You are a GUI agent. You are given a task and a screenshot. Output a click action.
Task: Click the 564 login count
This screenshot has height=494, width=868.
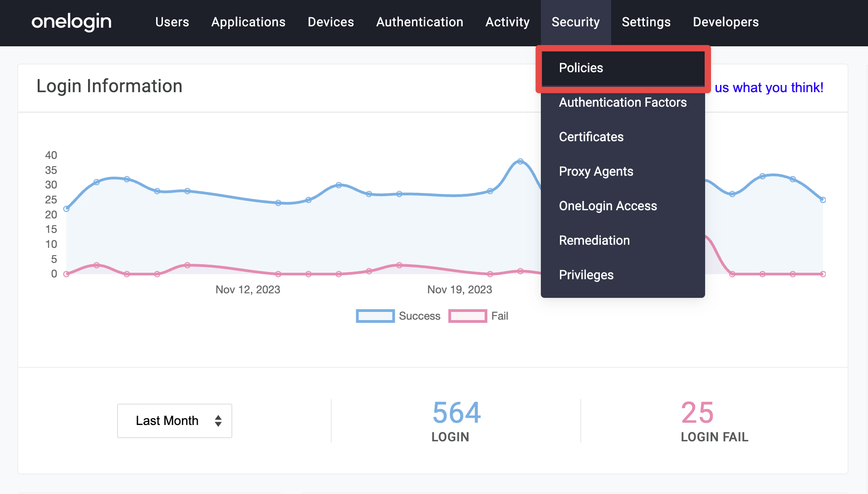click(456, 413)
